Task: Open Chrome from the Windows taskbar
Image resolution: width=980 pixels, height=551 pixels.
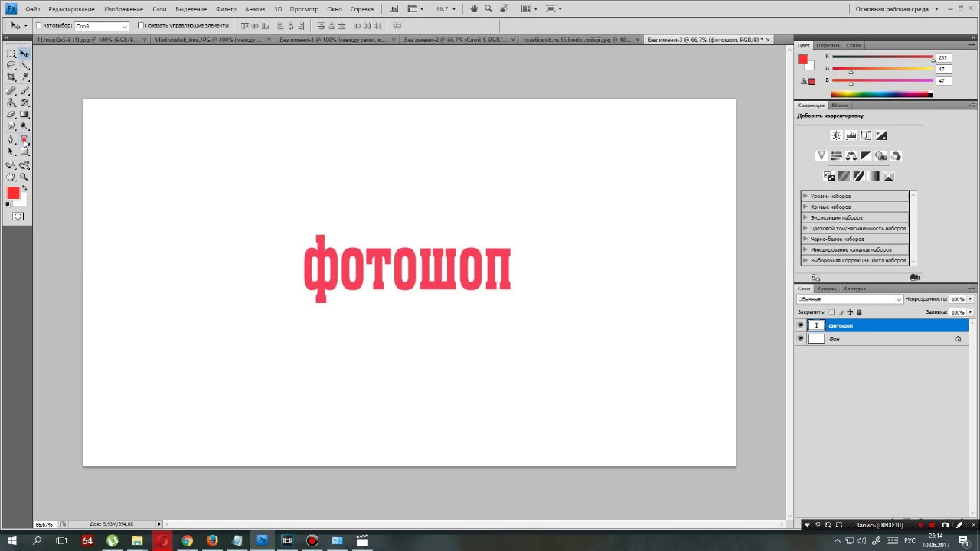Action: [187, 541]
